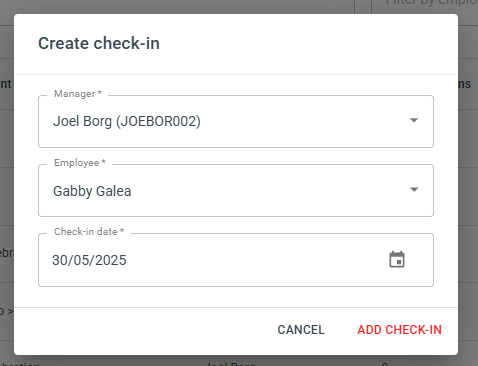The height and width of the screenshot is (366, 478).
Task: Click into the Check-in date field
Action: pyautogui.click(x=236, y=260)
